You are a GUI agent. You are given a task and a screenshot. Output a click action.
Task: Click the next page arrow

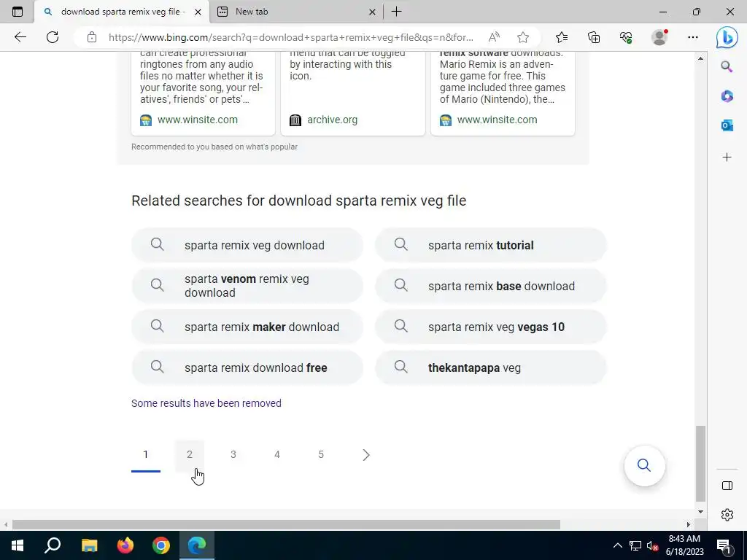click(366, 455)
